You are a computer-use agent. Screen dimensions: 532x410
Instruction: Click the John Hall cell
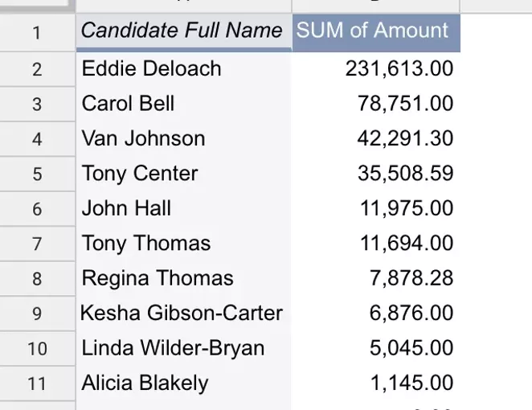183,209
